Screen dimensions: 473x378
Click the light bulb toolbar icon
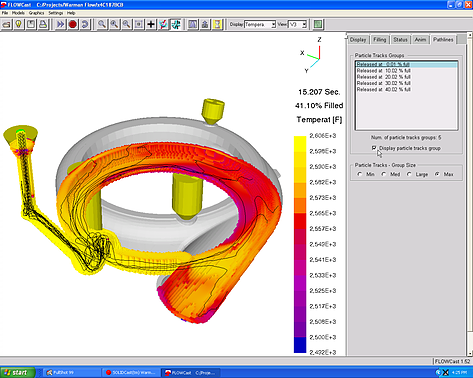pyautogui.click(x=19, y=24)
